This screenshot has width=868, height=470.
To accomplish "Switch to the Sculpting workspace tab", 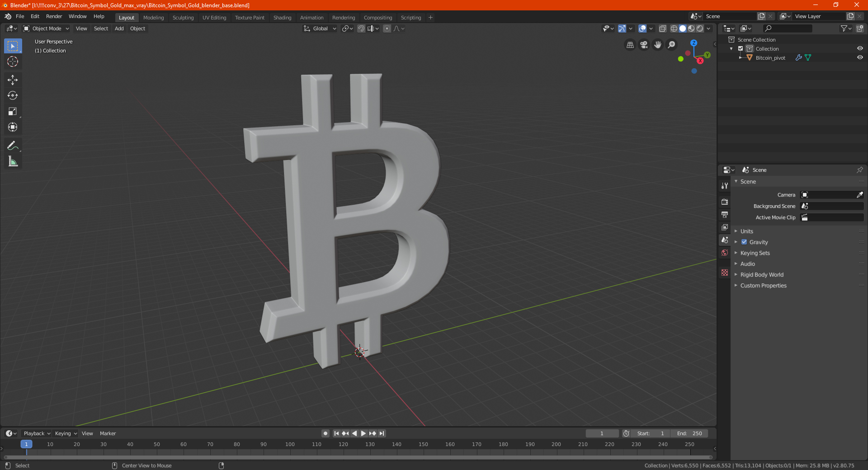I will tap(183, 18).
